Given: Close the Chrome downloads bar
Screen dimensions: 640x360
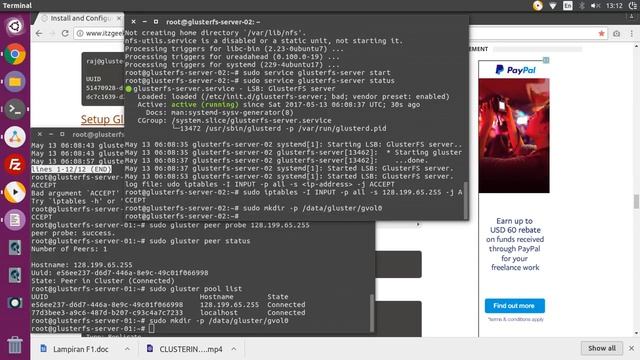Looking at the screenshot, I should point(631,348).
